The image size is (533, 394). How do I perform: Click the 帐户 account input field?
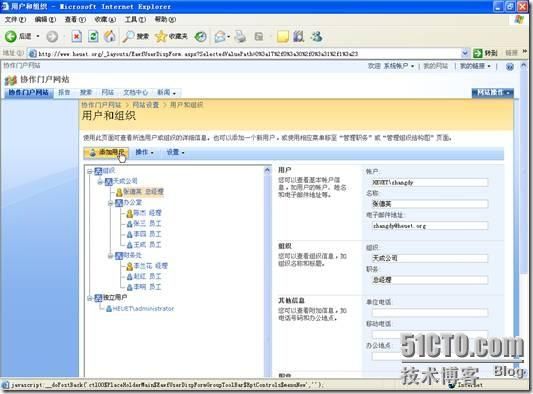[x=430, y=183]
